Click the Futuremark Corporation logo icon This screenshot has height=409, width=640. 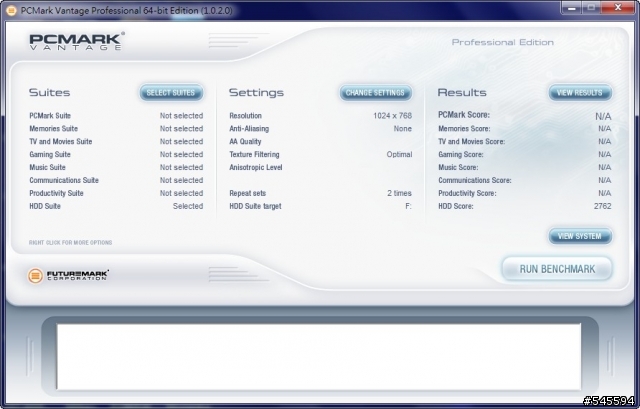[35, 276]
